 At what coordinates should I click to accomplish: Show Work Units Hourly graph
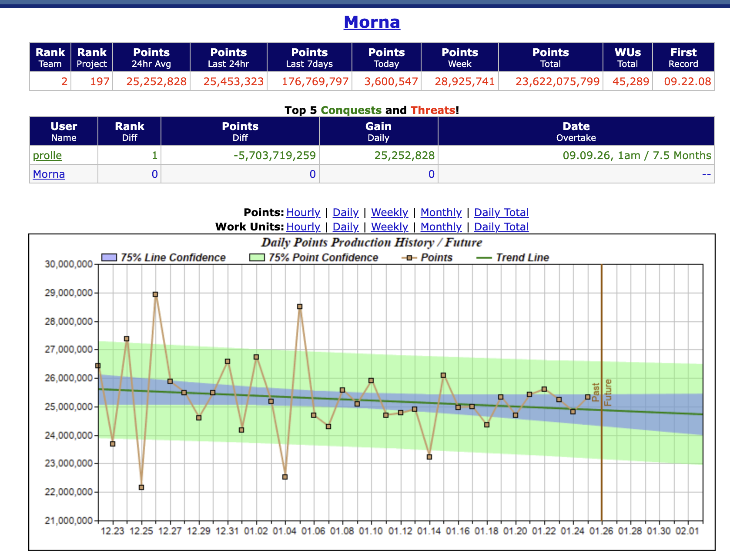[x=303, y=227]
